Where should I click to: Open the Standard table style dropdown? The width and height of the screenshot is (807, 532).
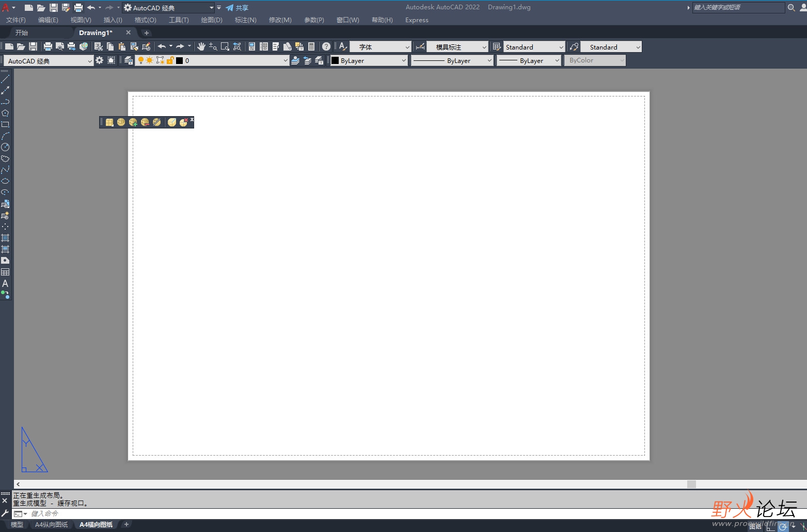pyautogui.click(x=534, y=47)
